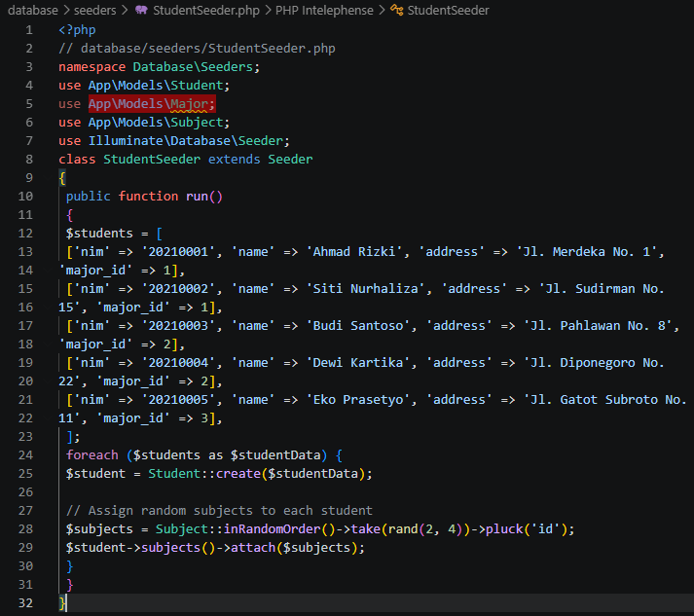Click the 'foreach' keyword

tap(92, 455)
